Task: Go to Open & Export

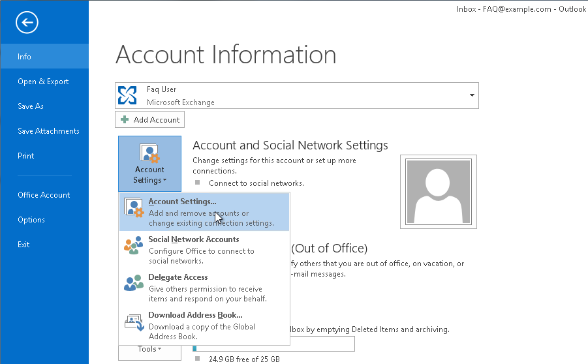Action: click(x=44, y=82)
